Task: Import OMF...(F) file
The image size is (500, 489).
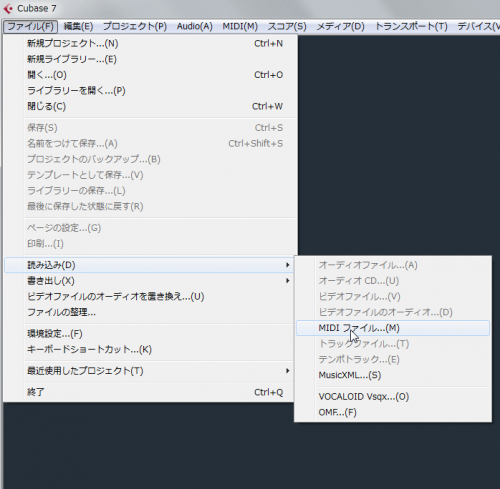Action: tap(393, 412)
